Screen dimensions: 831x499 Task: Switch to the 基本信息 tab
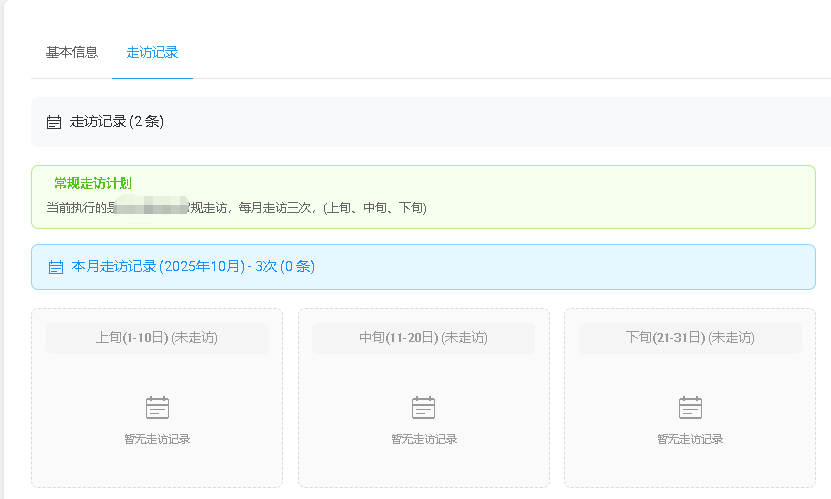point(71,52)
